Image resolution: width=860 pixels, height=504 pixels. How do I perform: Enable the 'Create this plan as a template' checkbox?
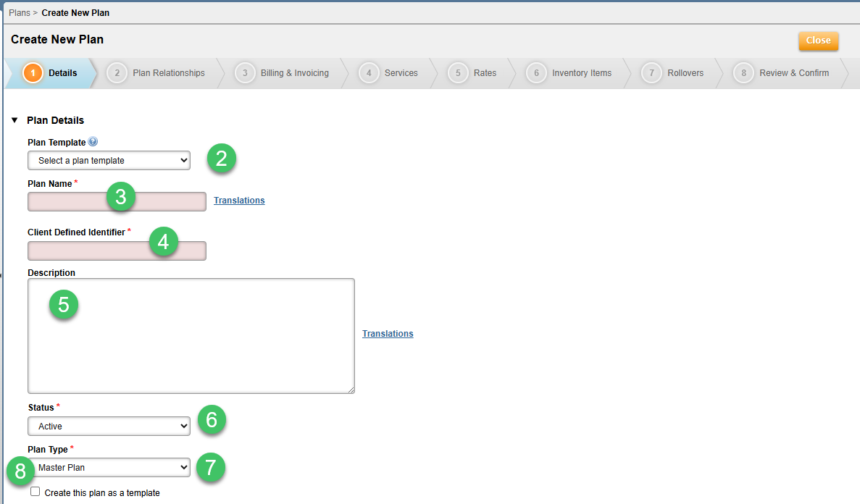pos(35,492)
